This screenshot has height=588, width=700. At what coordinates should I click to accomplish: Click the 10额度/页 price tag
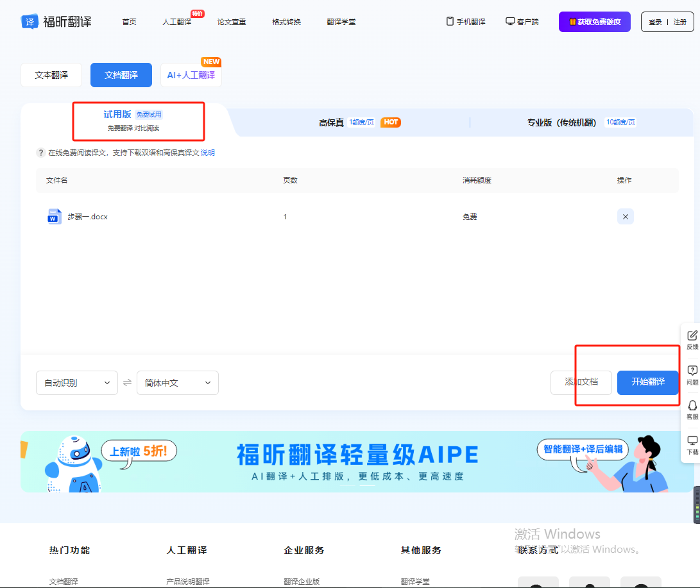620,122
